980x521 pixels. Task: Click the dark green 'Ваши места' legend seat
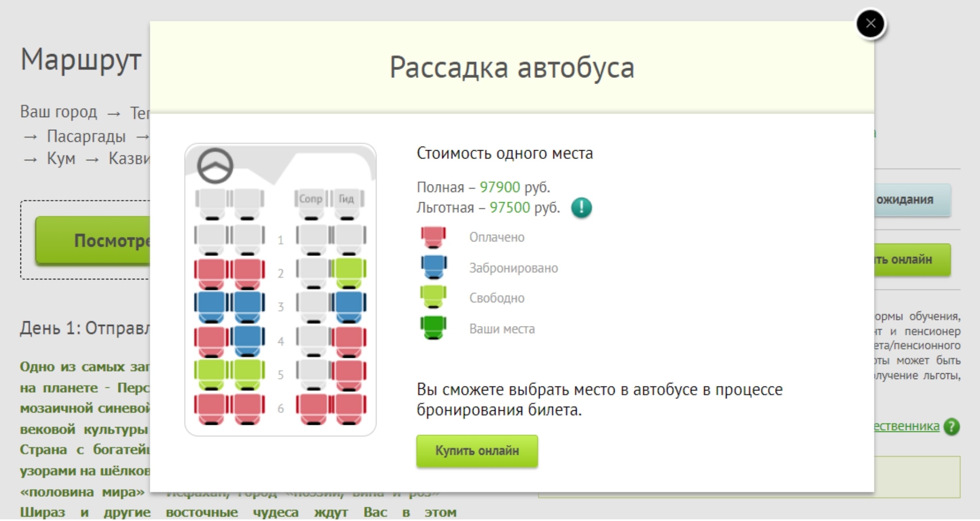click(433, 328)
